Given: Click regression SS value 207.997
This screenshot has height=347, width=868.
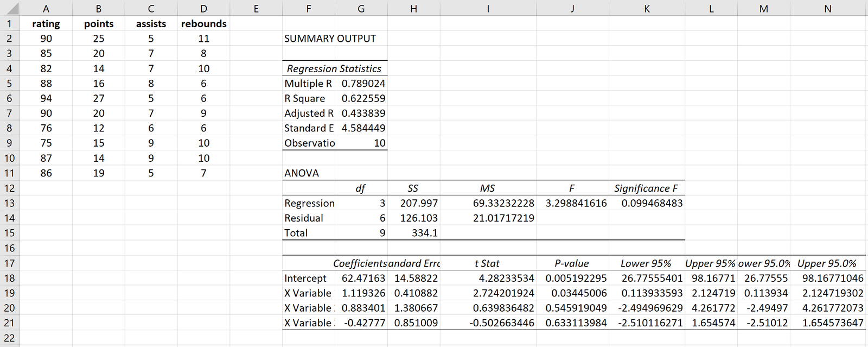Looking at the screenshot, I should 413,203.
